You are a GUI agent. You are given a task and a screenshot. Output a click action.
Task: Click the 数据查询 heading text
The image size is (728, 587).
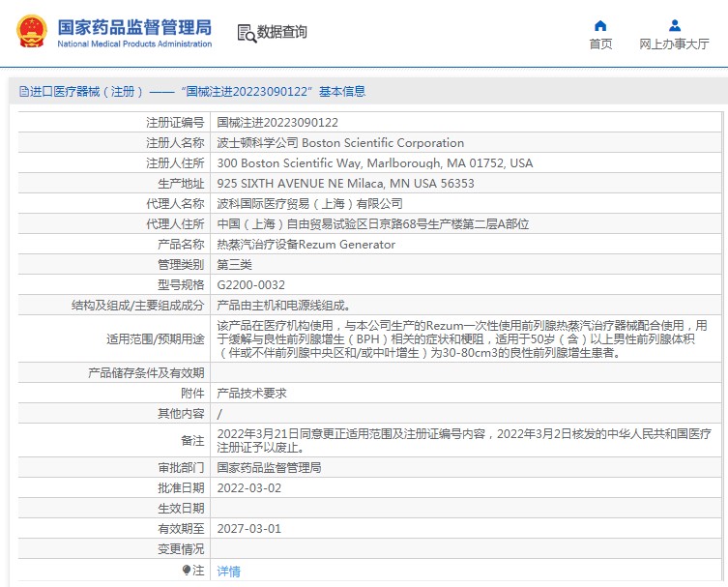281,32
